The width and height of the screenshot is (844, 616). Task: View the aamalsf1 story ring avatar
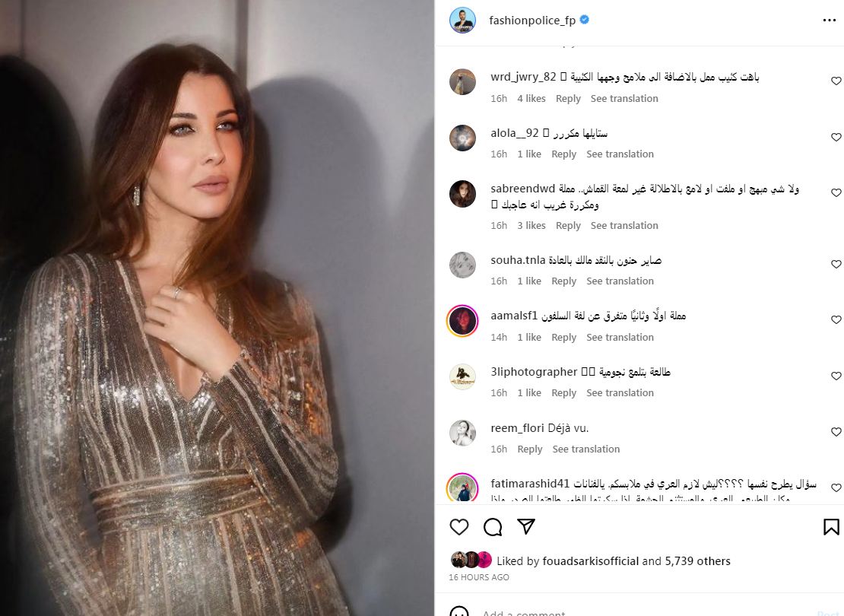click(462, 320)
